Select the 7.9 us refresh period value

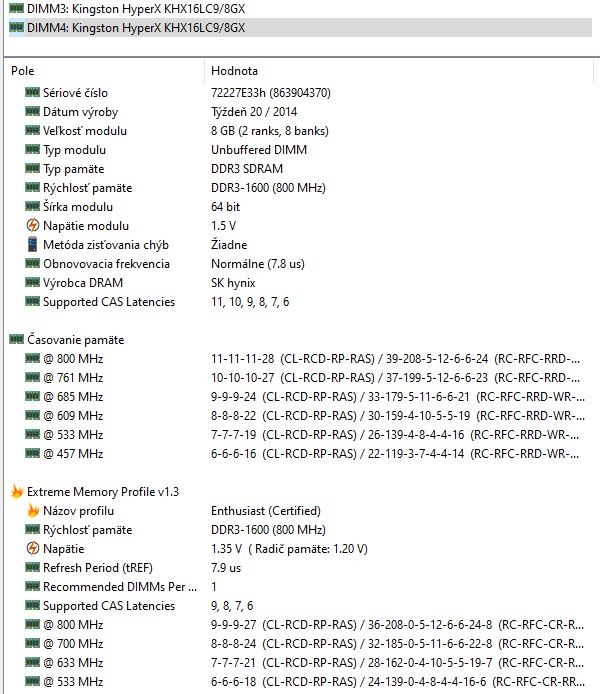coord(226,568)
